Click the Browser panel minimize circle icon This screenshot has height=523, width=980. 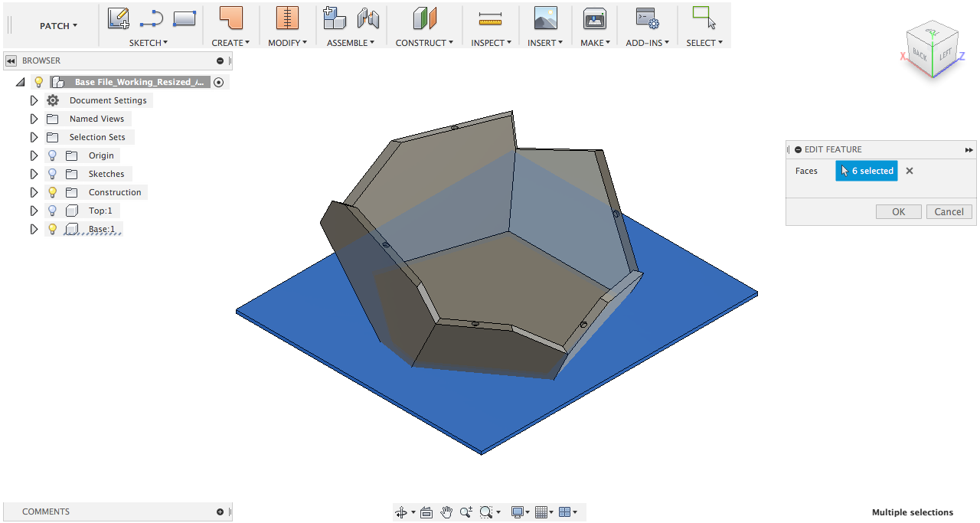[220, 60]
